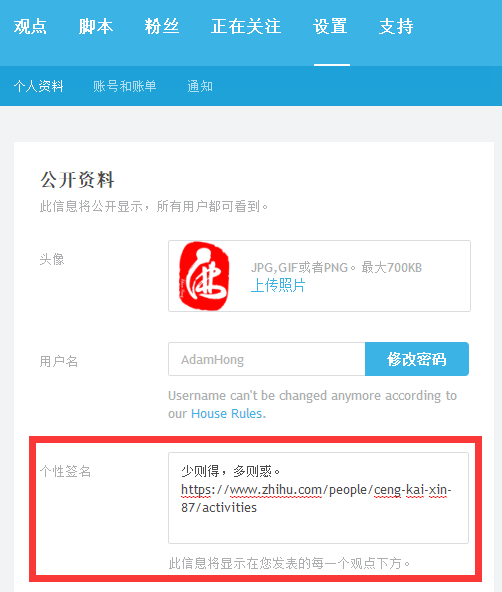The width and height of the screenshot is (502, 592).
Task: Click the text 此信息将公开显示，所有用户都可看到
Action: tap(154, 207)
